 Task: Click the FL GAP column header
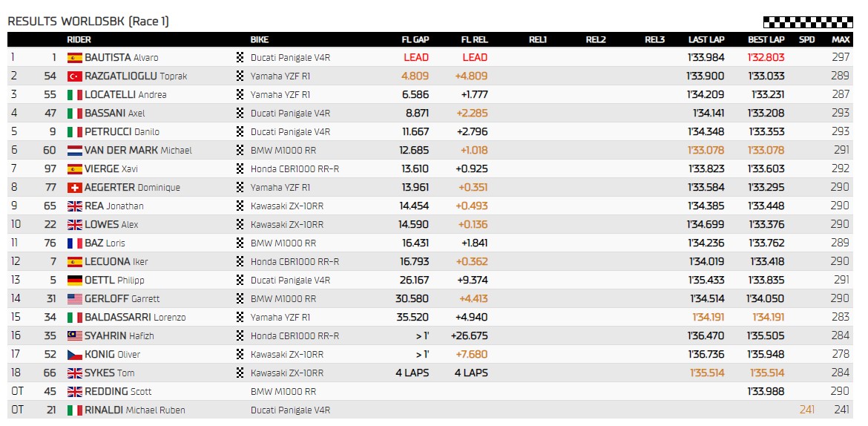click(x=415, y=39)
